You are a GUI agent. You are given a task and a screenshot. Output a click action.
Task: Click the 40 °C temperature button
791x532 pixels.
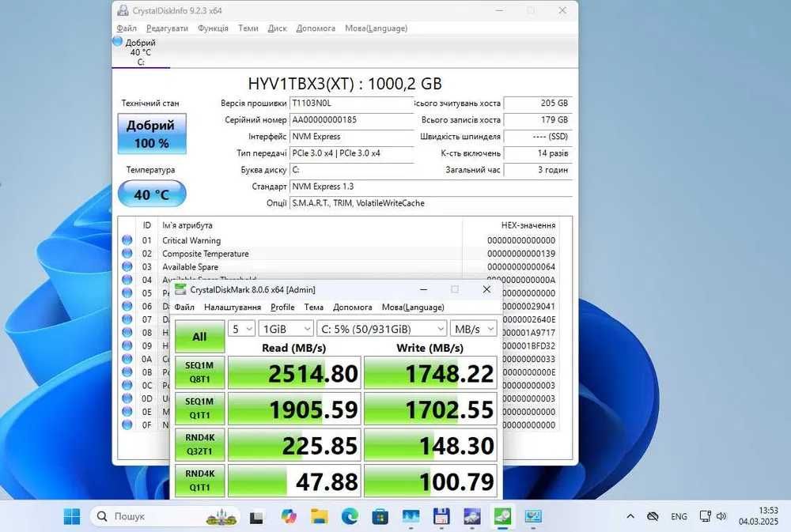151,194
